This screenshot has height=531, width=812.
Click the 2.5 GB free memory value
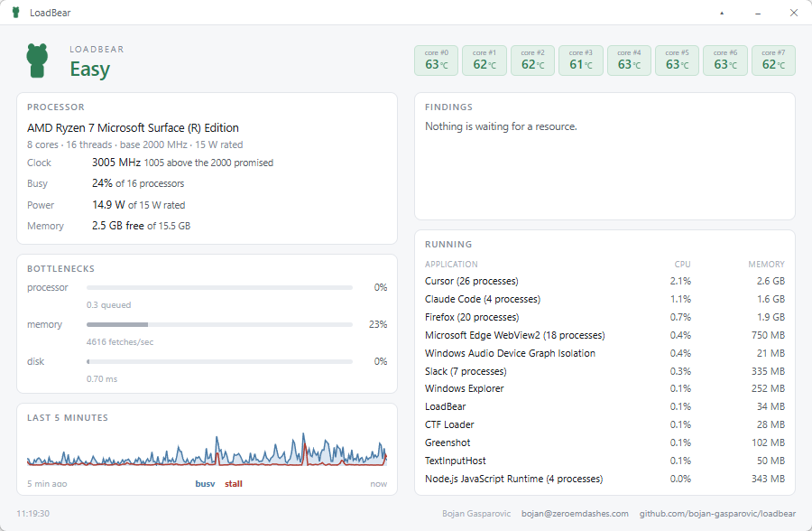point(117,226)
